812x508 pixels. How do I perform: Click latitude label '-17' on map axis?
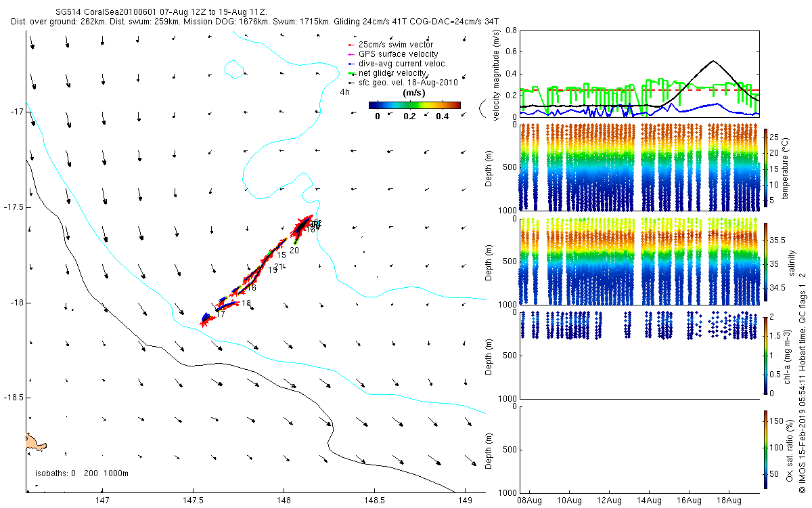point(16,112)
